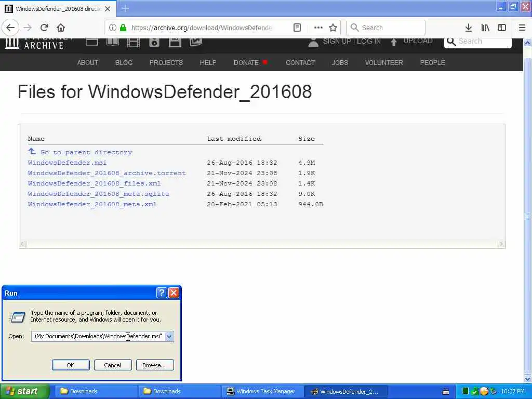Screen dimensions: 532x399
Task: Expand the Run dialog Open dropdown
Action: [x=169, y=336]
